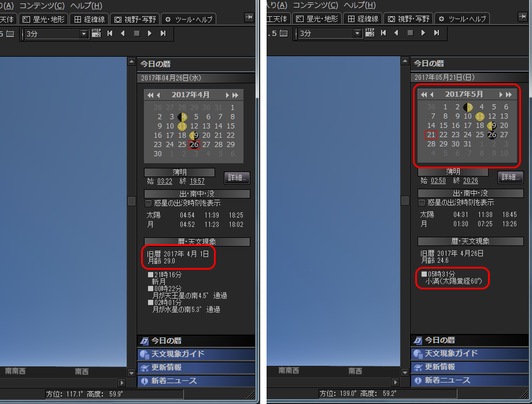Click the left panel vertical scrollbar thumb
The width and height of the screenshot is (532, 404).
[x=131, y=201]
